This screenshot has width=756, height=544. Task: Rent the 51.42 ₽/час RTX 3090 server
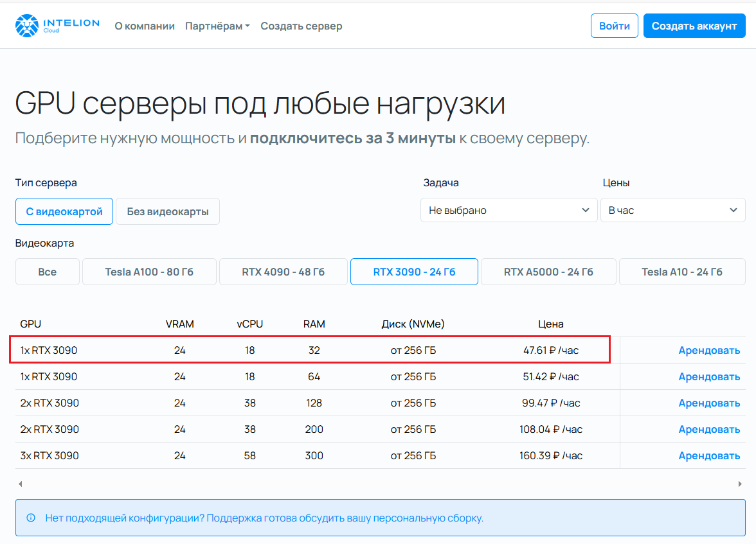coord(709,377)
